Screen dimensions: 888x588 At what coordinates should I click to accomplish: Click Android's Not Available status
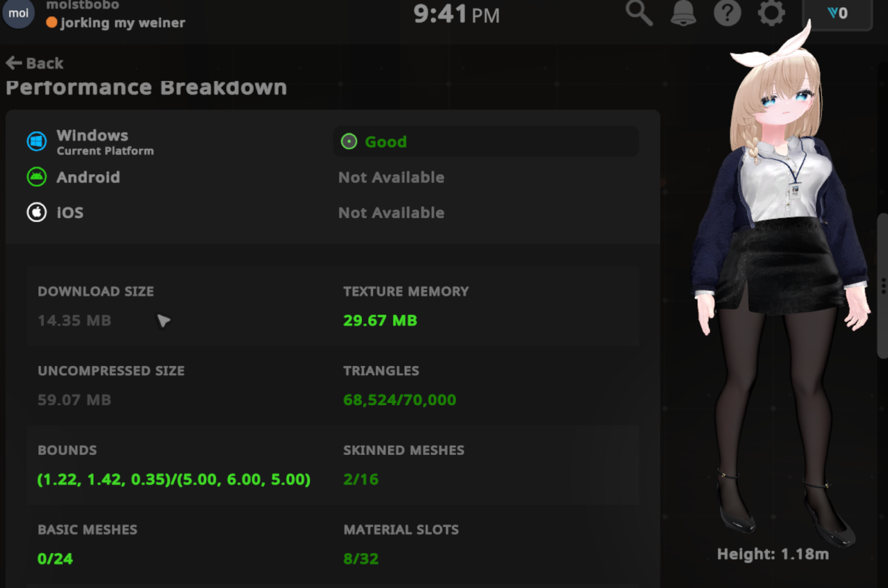click(x=391, y=178)
